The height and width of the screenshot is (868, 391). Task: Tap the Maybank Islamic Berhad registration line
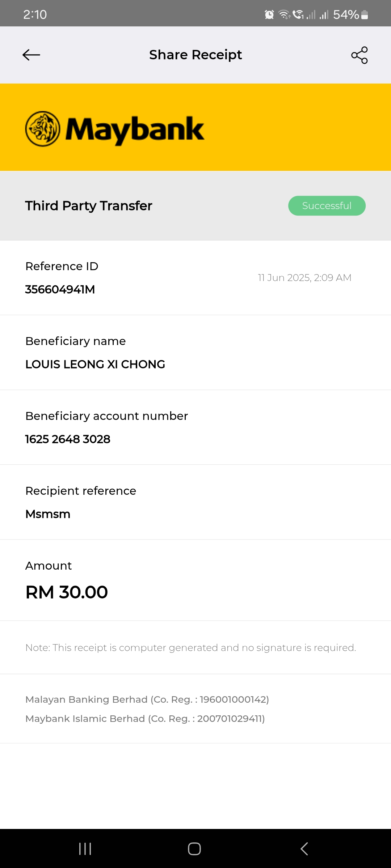[x=145, y=719]
